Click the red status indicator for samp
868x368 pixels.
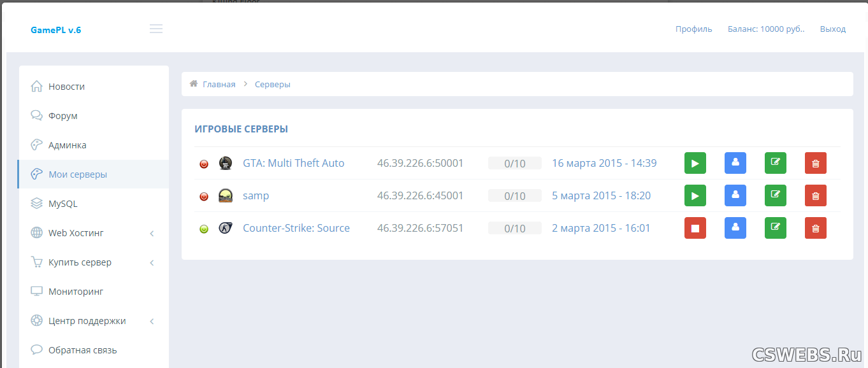[204, 196]
